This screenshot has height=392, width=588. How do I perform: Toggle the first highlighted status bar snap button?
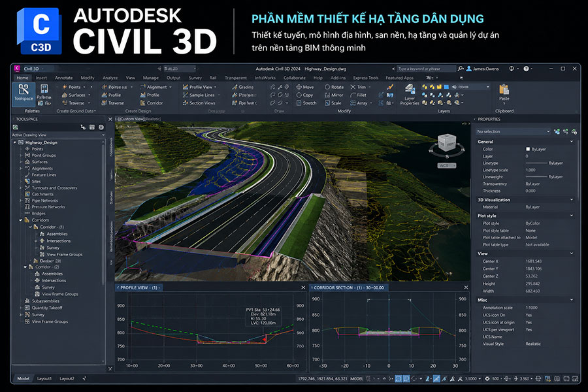click(399, 379)
